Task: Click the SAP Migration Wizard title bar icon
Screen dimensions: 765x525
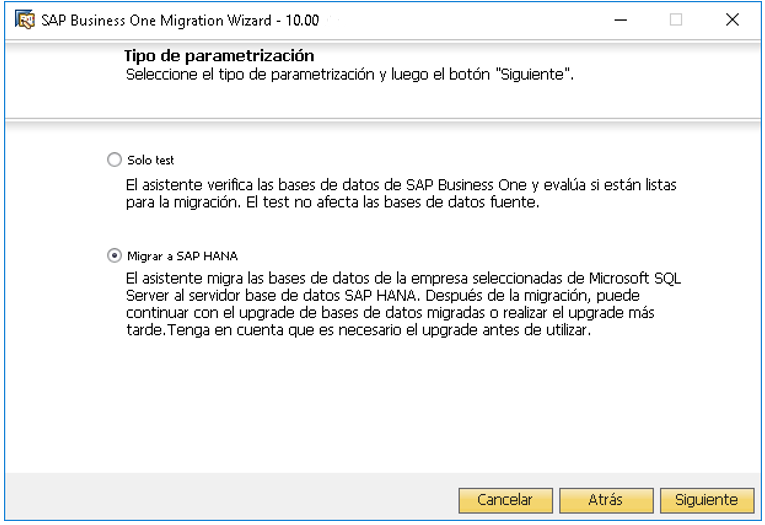Action: [24, 20]
